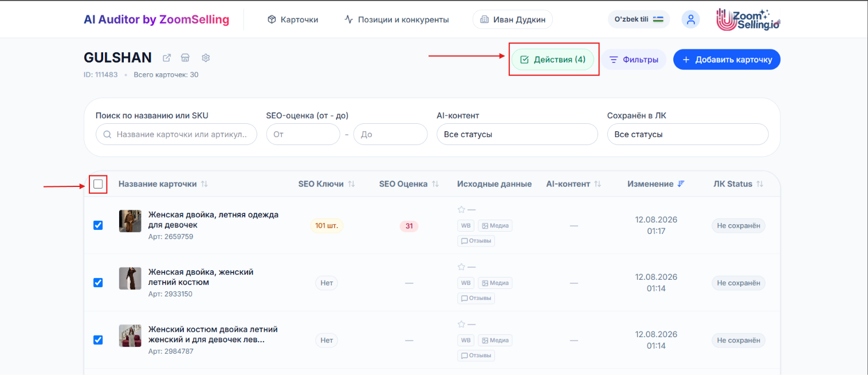Sort by SEO Оценка column arrows
Screen dimensions: 868x375
tap(435, 184)
